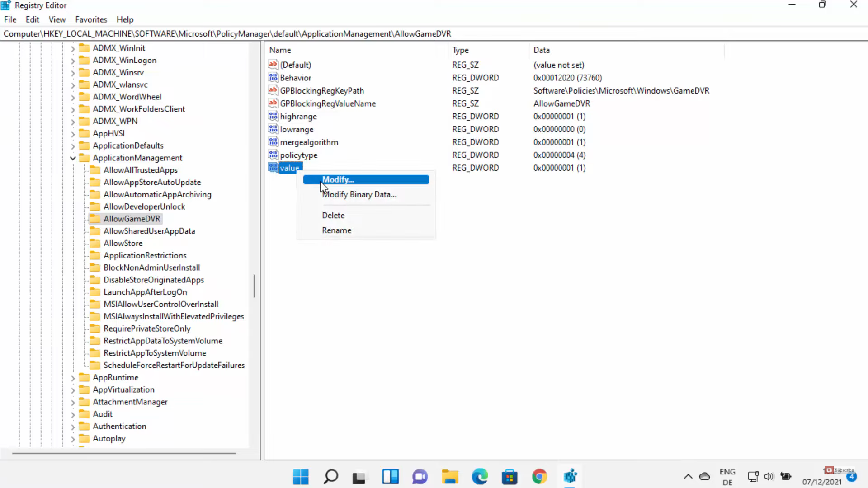Open Microsoft Edge from taskbar
Viewport: 868px width, 488px height.
(x=480, y=477)
